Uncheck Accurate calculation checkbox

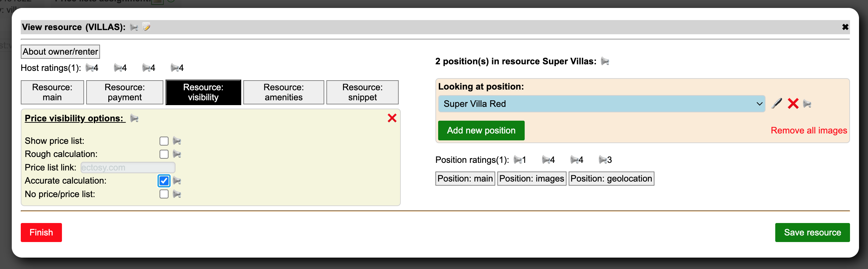click(x=164, y=181)
